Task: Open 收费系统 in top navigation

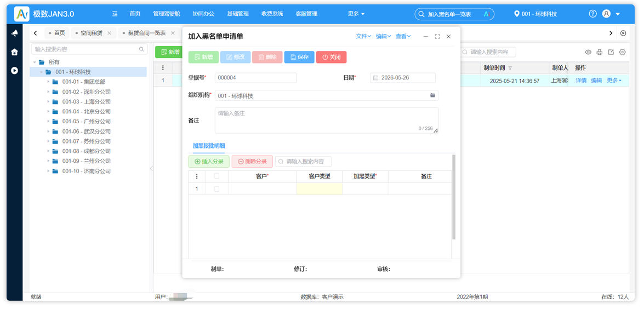Action: click(272, 14)
